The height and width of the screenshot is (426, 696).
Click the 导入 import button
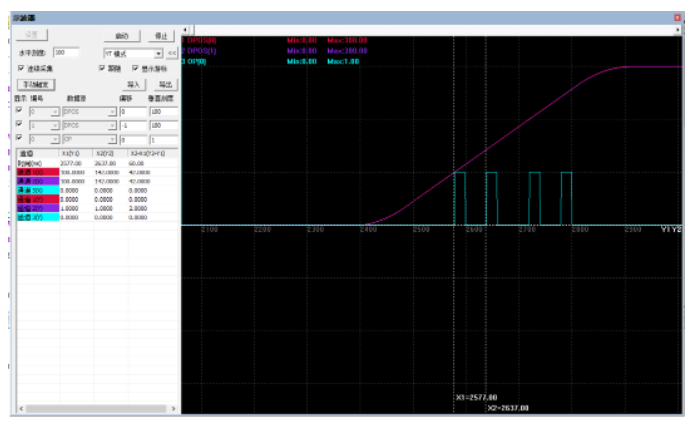coord(133,85)
